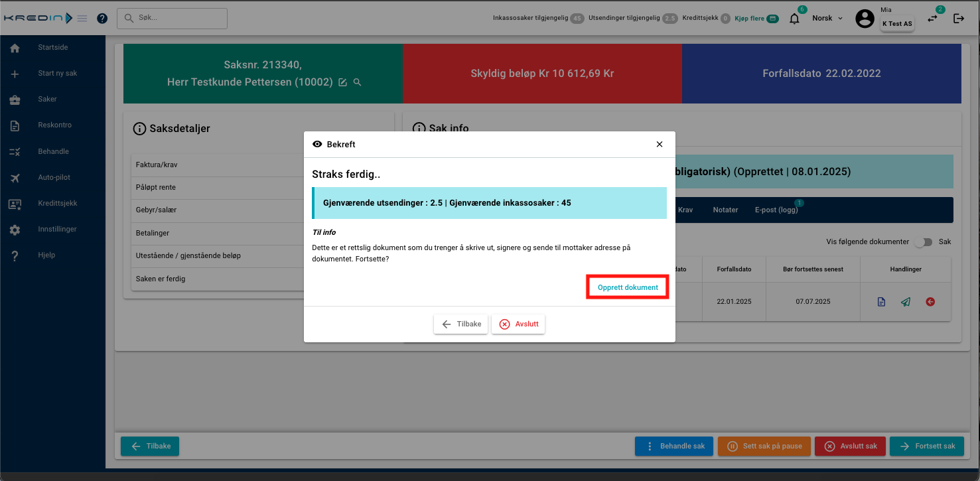
Task: Click the edit icon next to Pettersen
Action: pos(342,82)
